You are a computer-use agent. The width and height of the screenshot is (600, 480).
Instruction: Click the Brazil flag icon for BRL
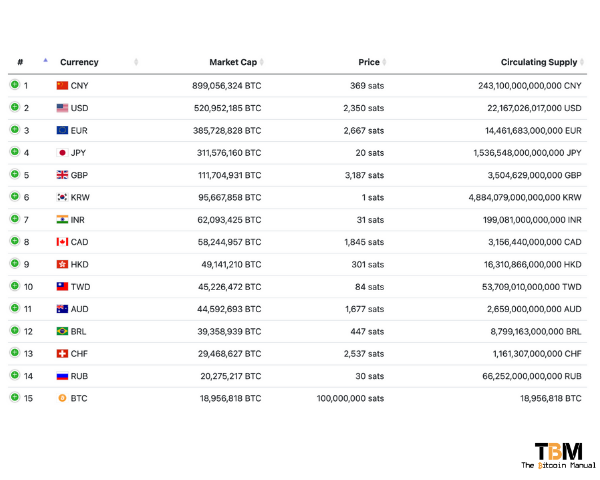pos(62,331)
